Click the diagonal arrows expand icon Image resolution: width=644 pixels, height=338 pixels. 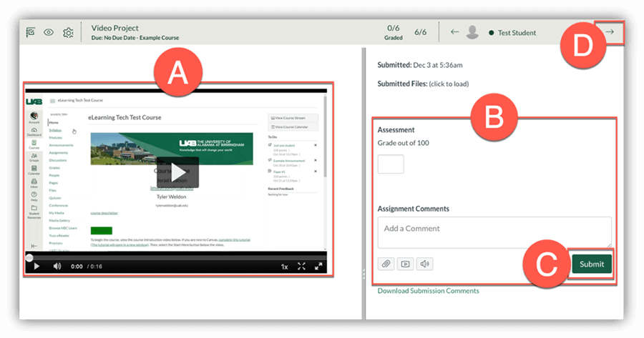[x=318, y=267]
